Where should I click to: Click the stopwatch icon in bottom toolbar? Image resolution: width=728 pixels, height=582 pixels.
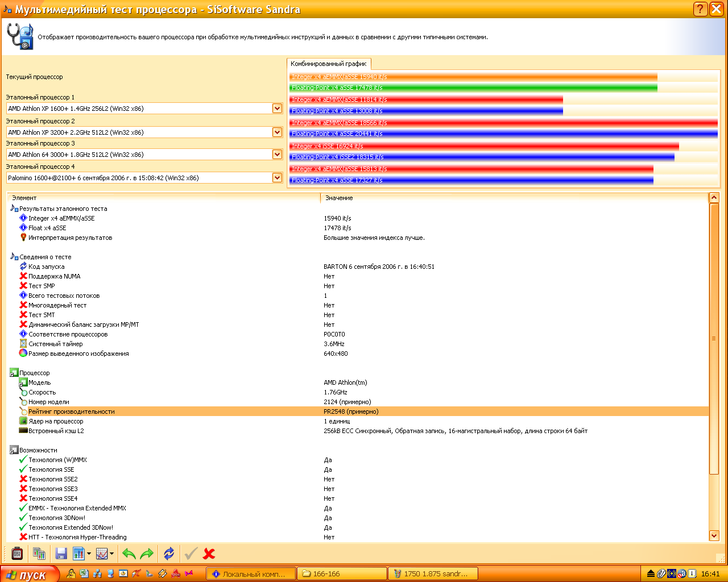pos(17,553)
